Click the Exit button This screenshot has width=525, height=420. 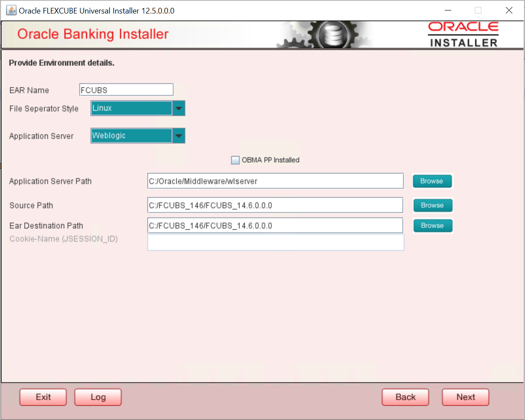[43, 397]
